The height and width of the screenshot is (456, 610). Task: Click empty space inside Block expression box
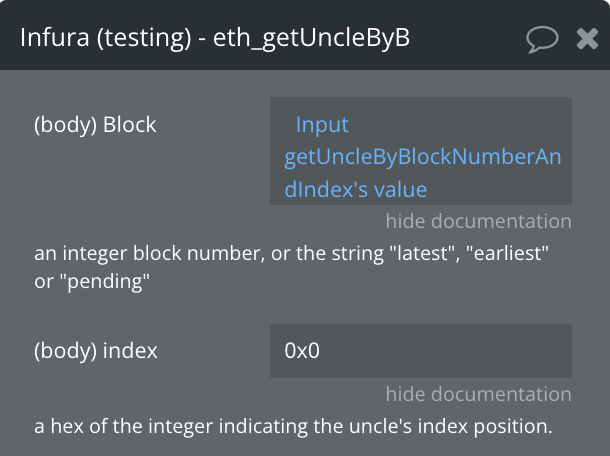(500, 189)
